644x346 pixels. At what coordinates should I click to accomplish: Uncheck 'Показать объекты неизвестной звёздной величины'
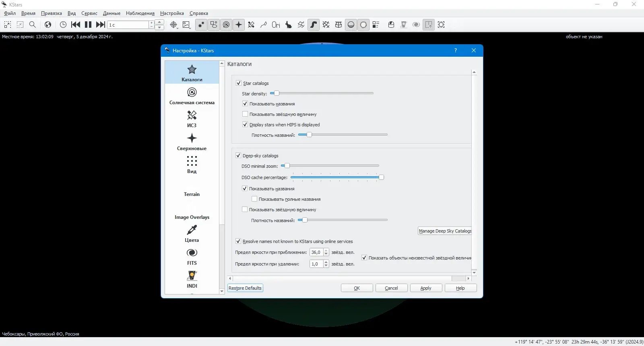(364, 258)
